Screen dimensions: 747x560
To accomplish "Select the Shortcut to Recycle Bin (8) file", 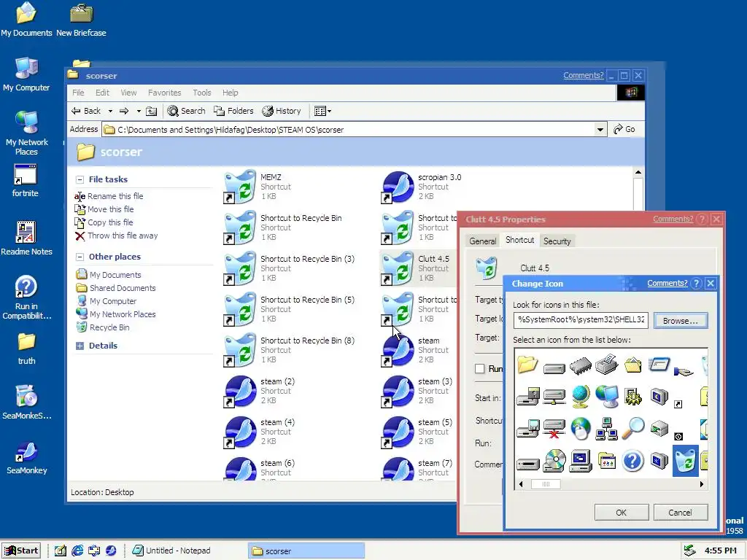I will pos(290,350).
